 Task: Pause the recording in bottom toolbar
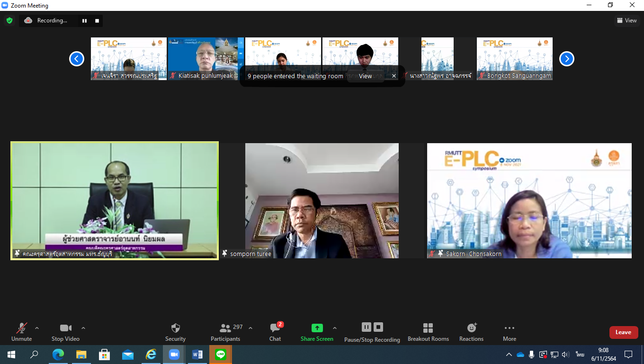(366, 327)
